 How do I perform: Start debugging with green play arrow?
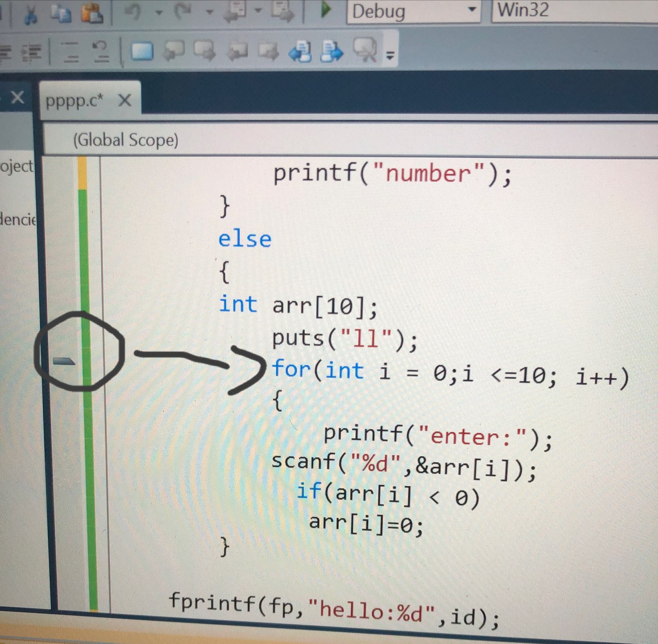pyautogui.click(x=325, y=10)
